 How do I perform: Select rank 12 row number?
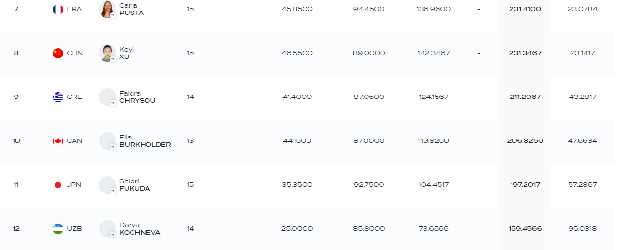(16, 229)
